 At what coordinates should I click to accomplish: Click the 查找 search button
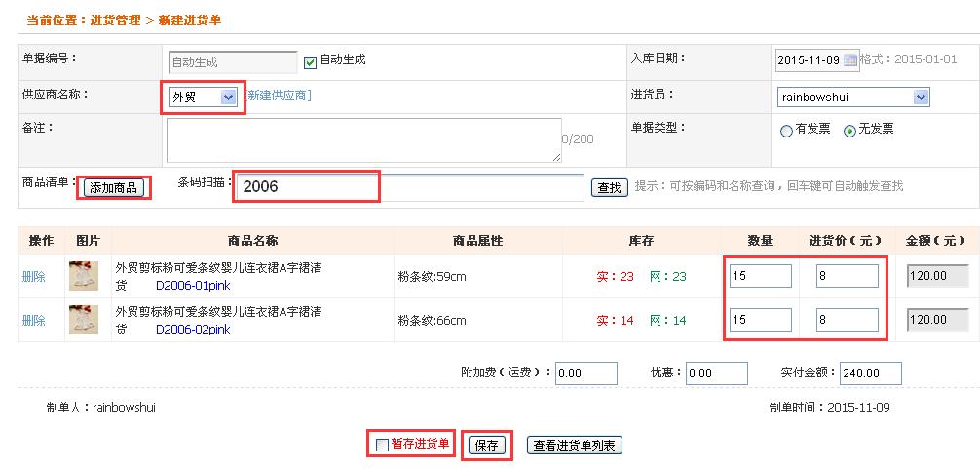click(x=609, y=187)
